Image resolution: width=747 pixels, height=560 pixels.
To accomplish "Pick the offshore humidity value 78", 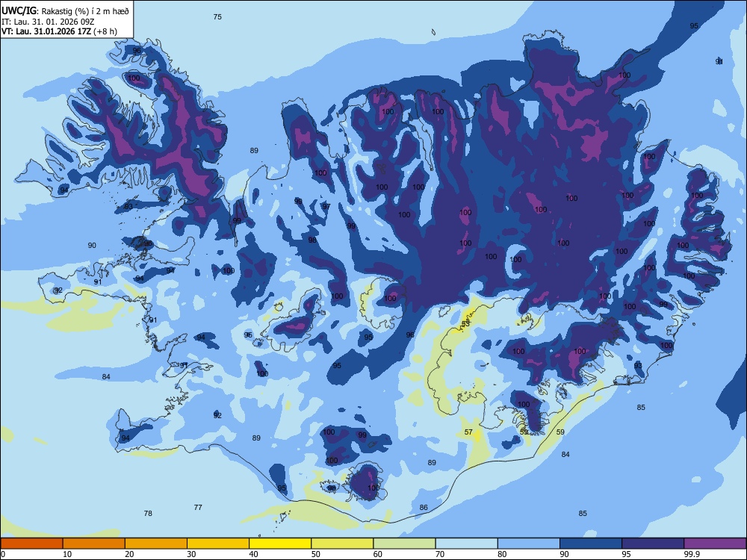I will tap(148, 514).
